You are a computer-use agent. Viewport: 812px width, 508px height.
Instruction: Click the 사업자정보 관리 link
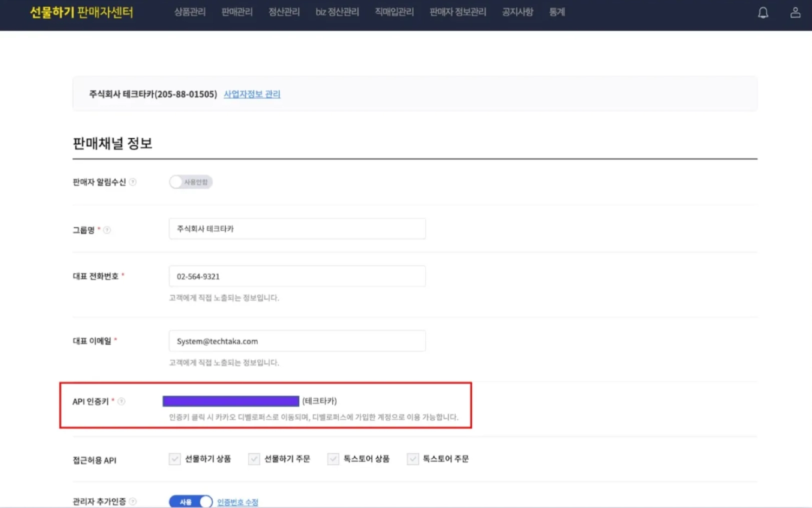pos(252,94)
